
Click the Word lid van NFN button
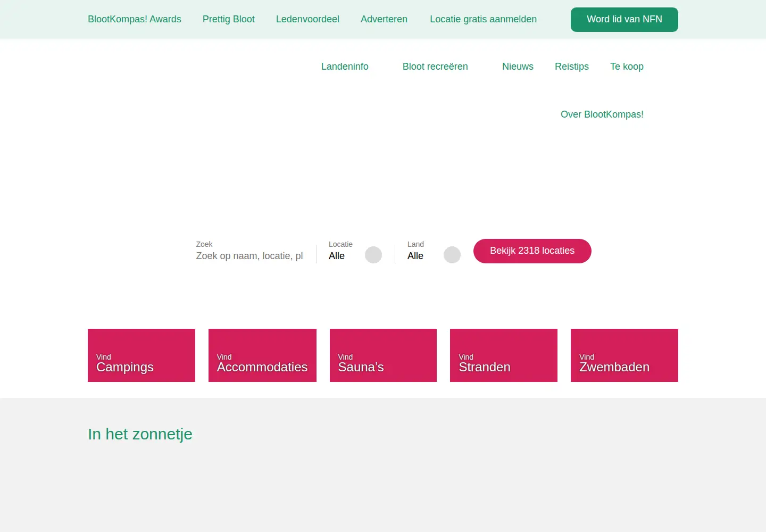(x=625, y=20)
